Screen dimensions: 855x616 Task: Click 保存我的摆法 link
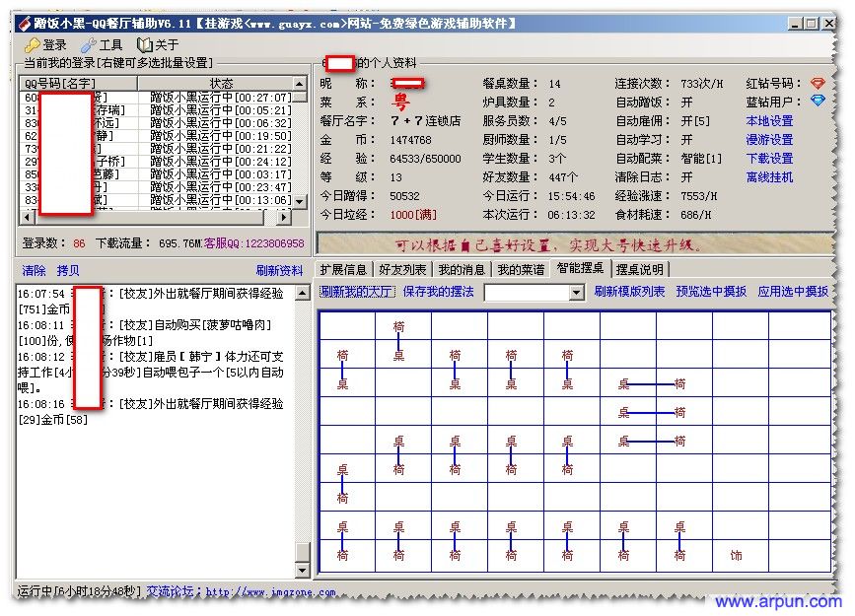click(439, 292)
